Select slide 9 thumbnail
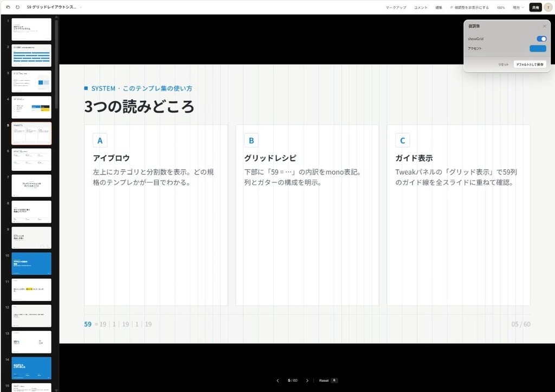555x392 pixels. pos(31,238)
